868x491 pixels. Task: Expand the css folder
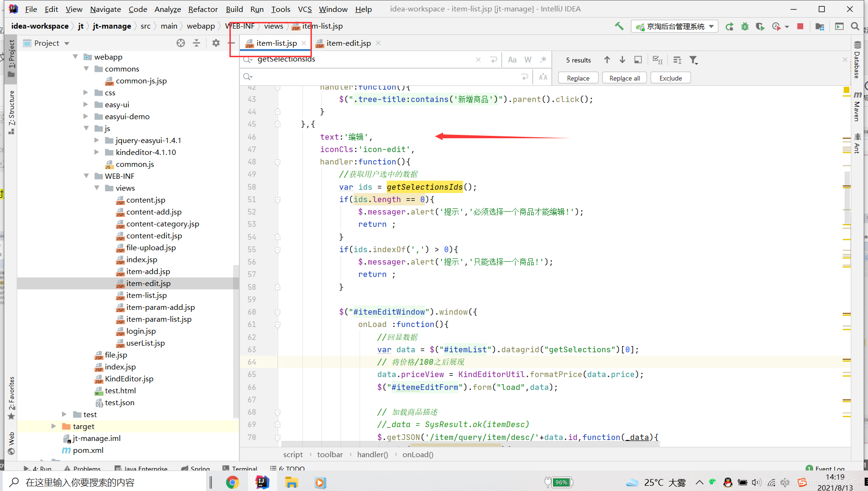pos(86,92)
